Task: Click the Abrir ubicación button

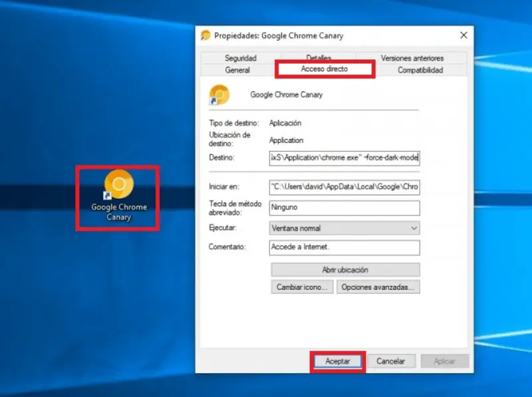Action: click(345, 270)
